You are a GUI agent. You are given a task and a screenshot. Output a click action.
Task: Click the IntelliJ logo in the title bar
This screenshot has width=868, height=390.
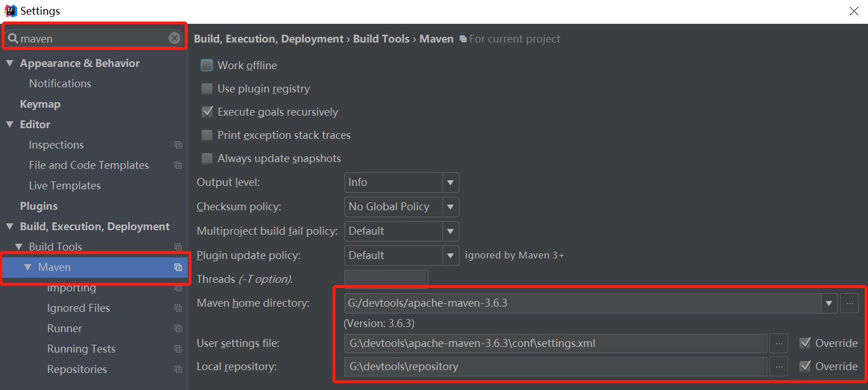coord(10,11)
